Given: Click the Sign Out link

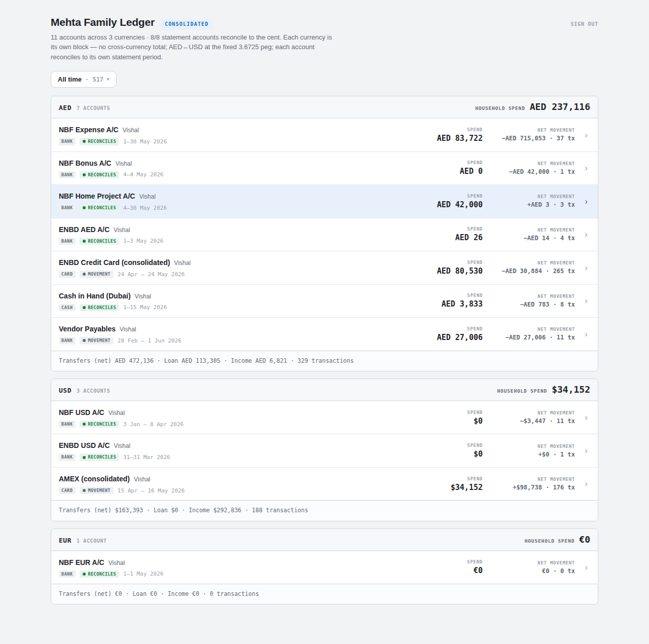Looking at the screenshot, I should click(584, 24).
